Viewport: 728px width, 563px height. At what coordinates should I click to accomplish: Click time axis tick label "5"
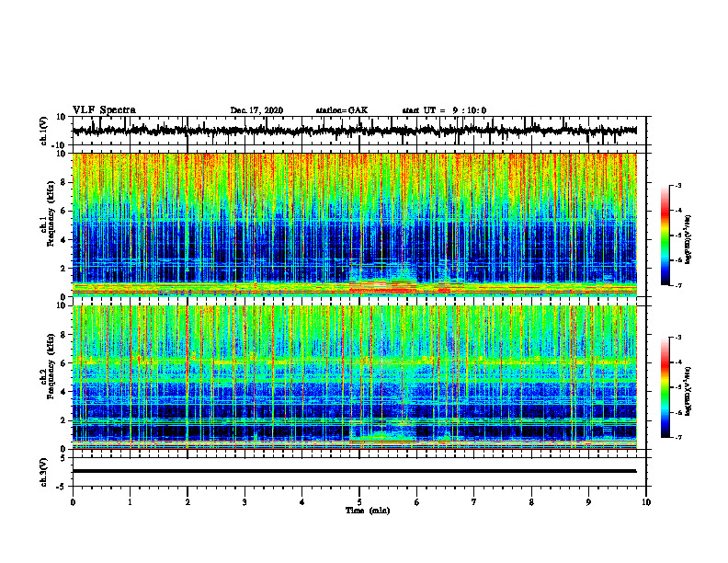pos(359,502)
